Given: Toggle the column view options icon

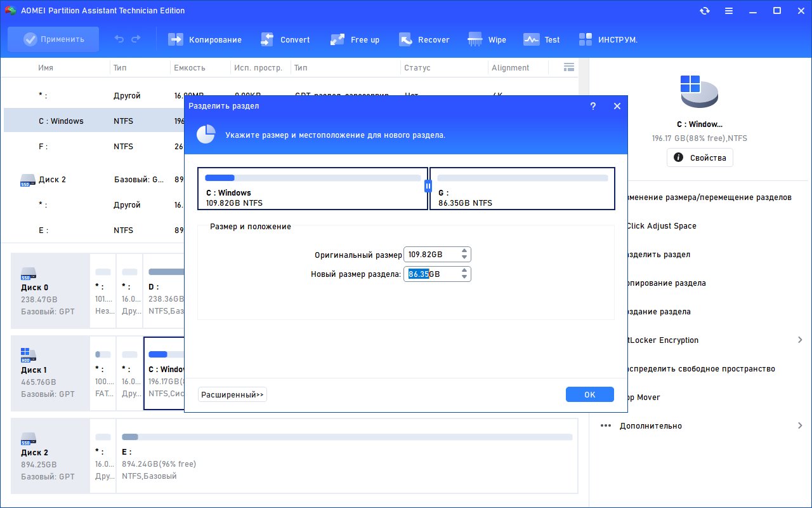Looking at the screenshot, I should [x=569, y=67].
